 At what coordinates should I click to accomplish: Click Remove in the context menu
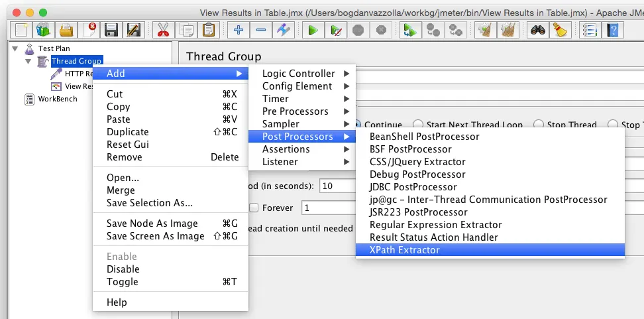click(170, 157)
